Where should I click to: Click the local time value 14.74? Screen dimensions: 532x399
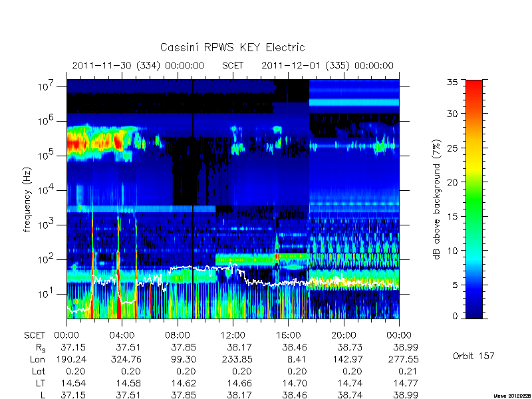point(350,383)
